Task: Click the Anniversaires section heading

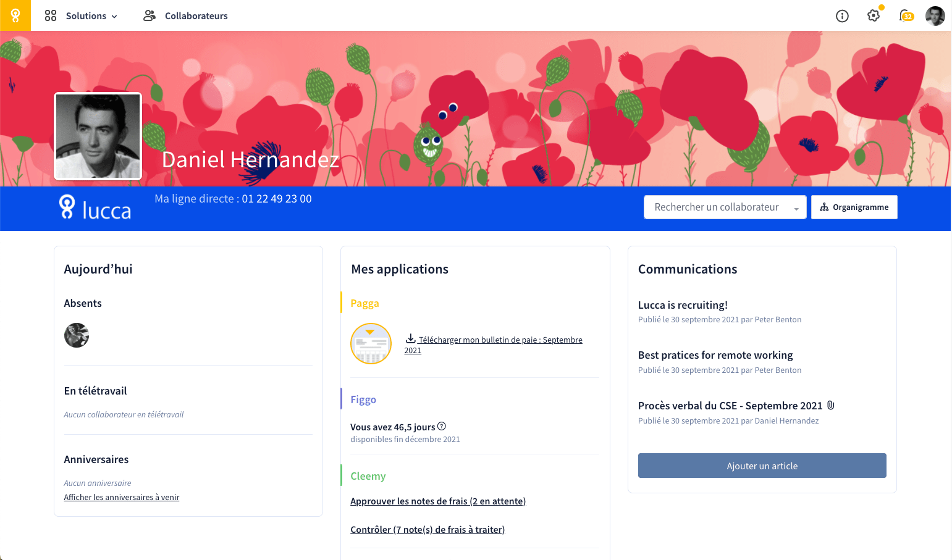Action: [96, 459]
